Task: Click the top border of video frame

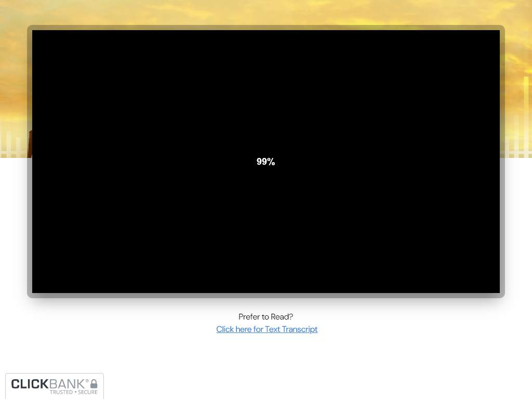Action: pos(265,28)
